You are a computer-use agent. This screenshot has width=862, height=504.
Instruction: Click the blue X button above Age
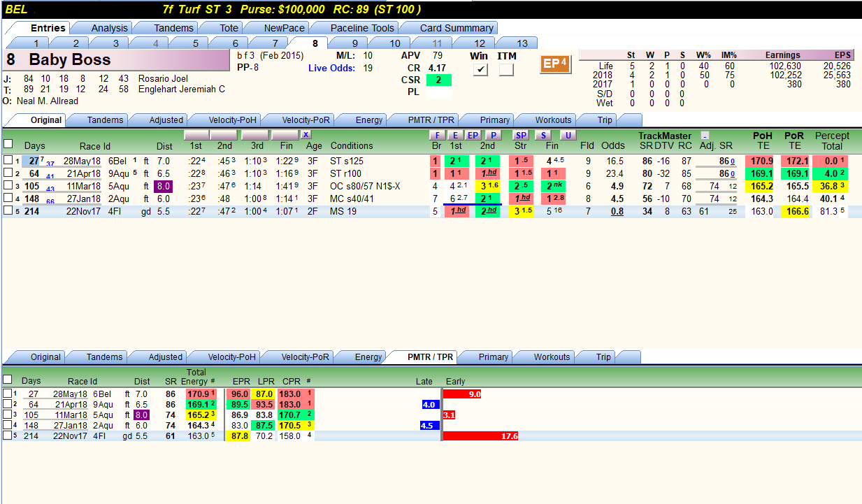click(x=306, y=134)
